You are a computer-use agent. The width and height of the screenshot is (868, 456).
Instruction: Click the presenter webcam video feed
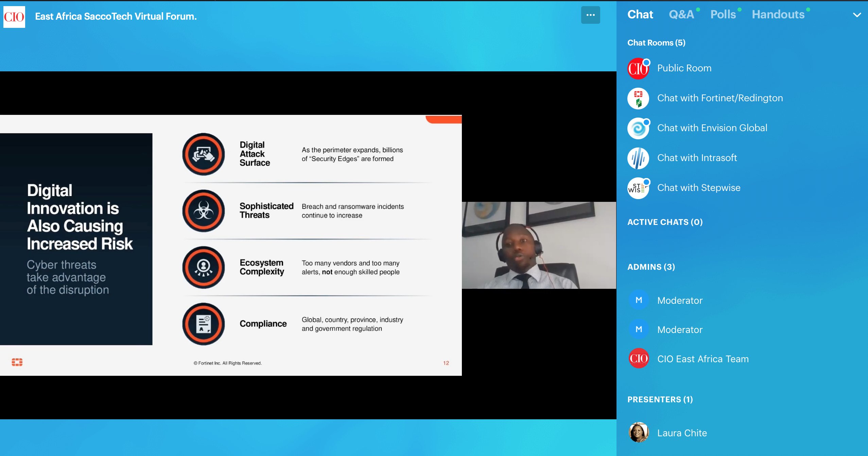click(538, 245)
